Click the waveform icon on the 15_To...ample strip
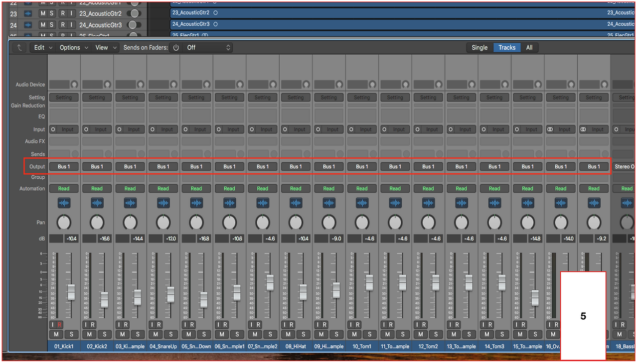The width and height of the screenshot is (638, 364). click(x=528, y=203)
